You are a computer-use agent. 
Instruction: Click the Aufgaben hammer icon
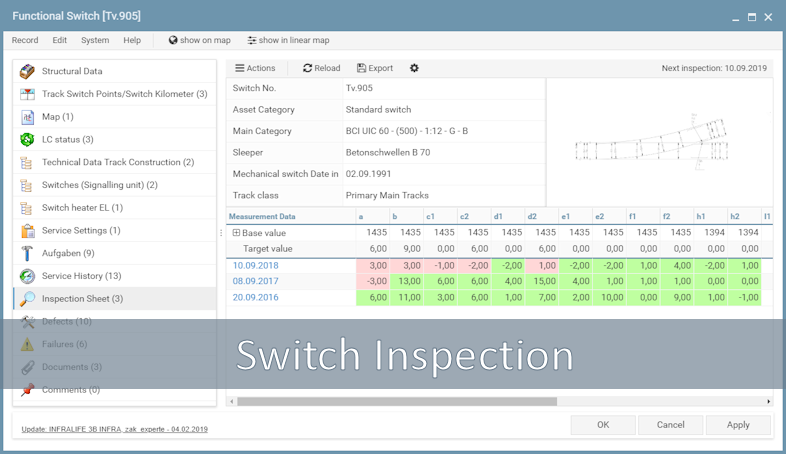(x=27, y=253)
